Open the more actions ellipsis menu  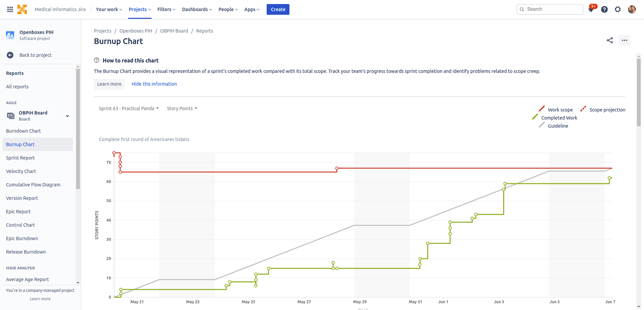625,40
